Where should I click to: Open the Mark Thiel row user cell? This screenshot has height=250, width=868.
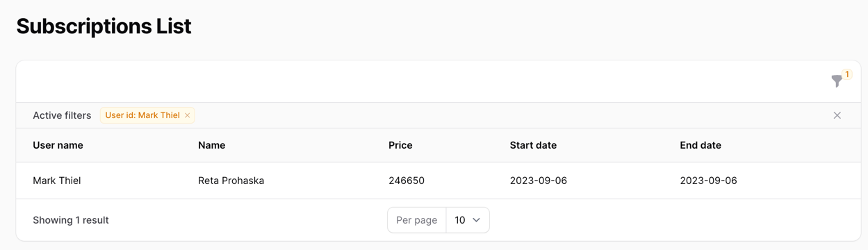(57, 181)
